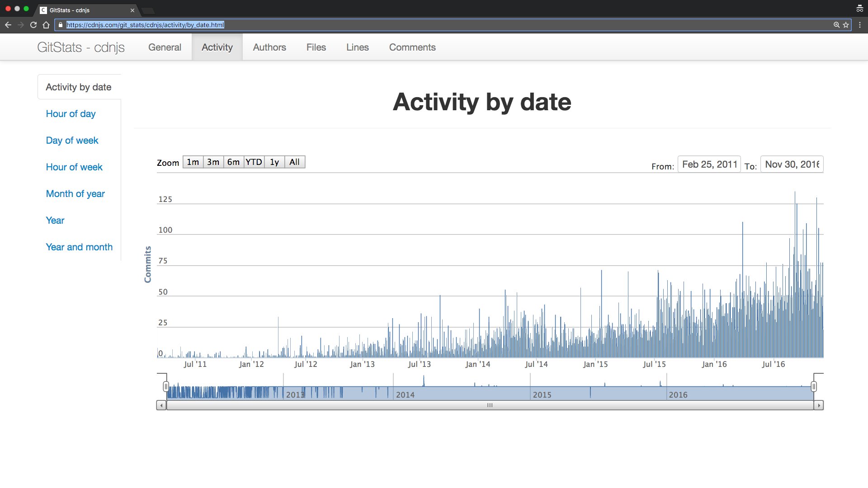Viewport: 868px width, 488px height.
Task: Open the GitStats - cdnjs brand link
Action: (81, 47)
